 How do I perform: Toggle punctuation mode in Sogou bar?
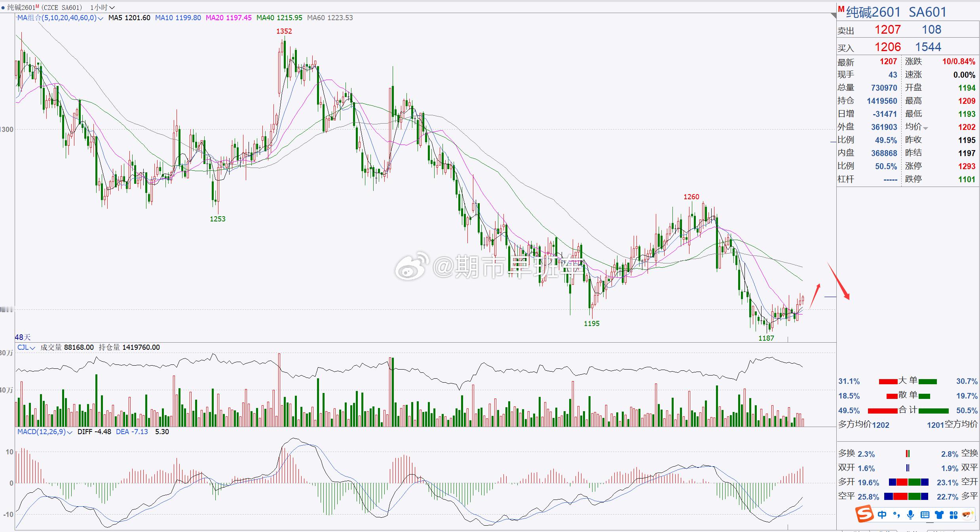tap(896, 515)
